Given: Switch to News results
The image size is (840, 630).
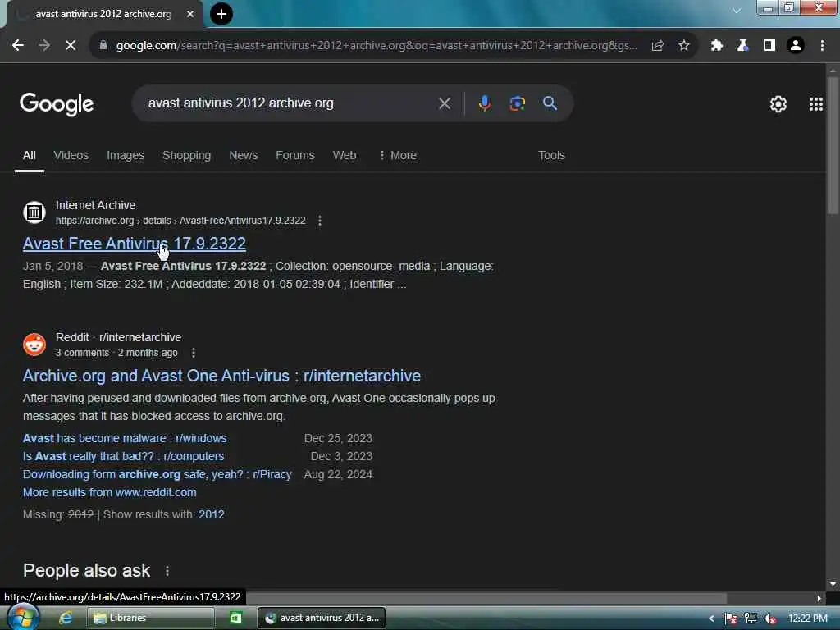Looking at the screenshot, I should pos(243,155).
